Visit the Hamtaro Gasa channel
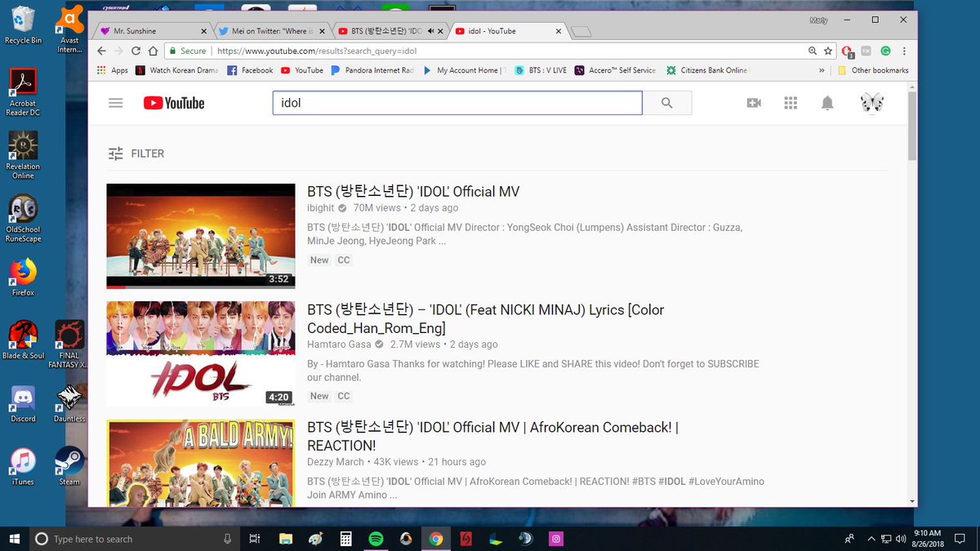980x551 pixels. click(339, 344)
